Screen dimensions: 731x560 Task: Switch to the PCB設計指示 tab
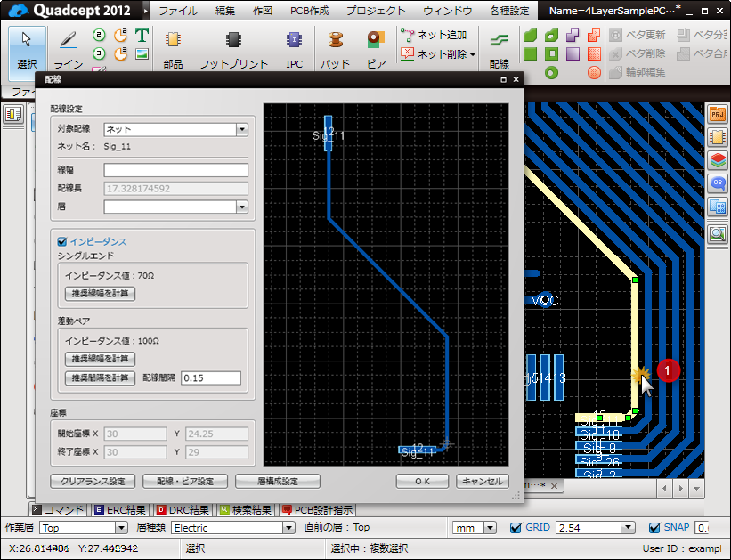coord(318,510)
